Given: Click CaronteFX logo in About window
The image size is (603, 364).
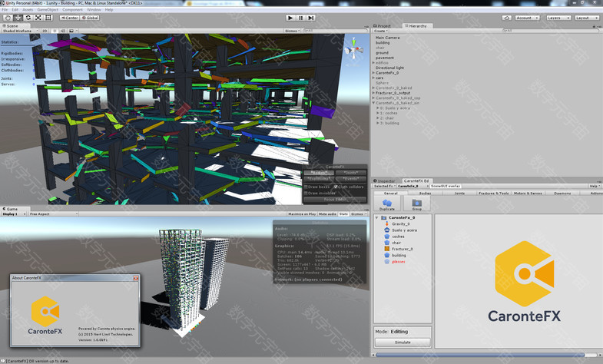Looking at the screenshot, I should [x=45, y=315].
